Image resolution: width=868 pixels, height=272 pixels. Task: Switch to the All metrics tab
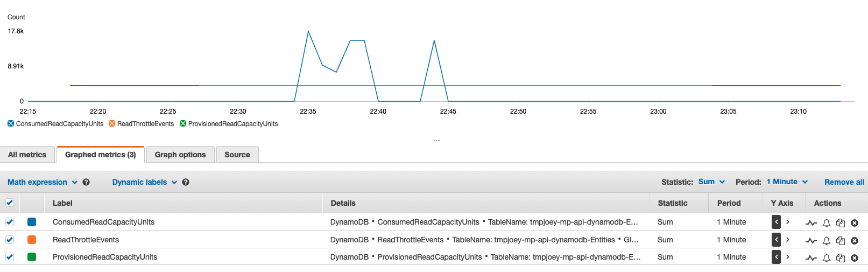(x=27, y=155)
